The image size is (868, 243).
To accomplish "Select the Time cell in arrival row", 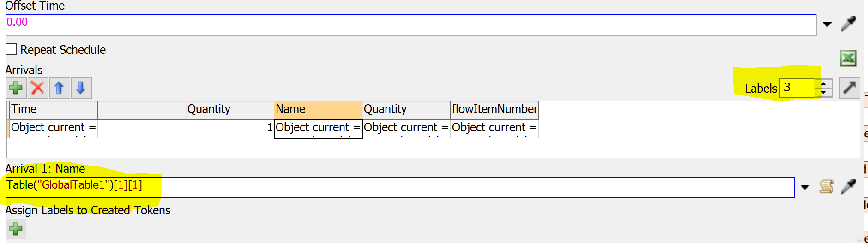I will coord(53,128).
